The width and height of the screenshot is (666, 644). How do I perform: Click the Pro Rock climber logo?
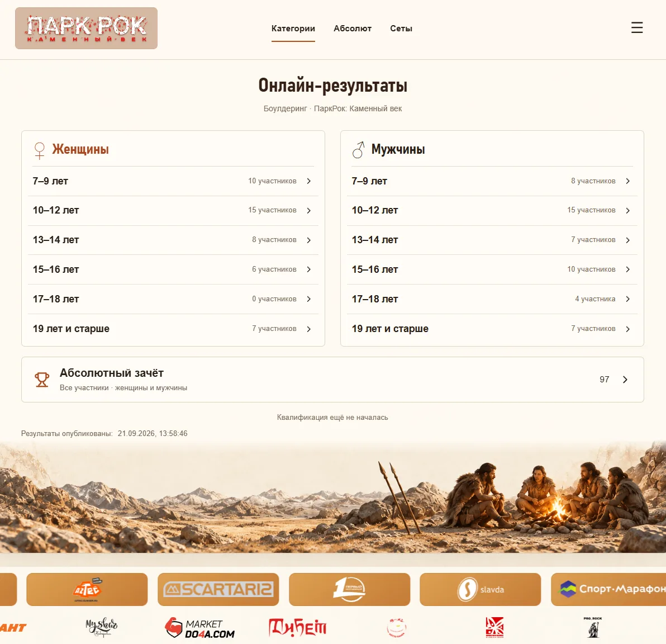(x=593, y=627)
